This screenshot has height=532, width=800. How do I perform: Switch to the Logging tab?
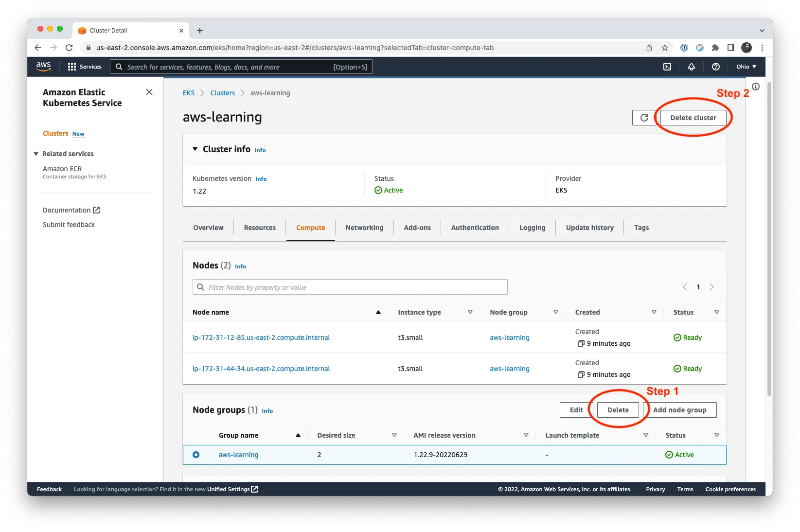532,228
